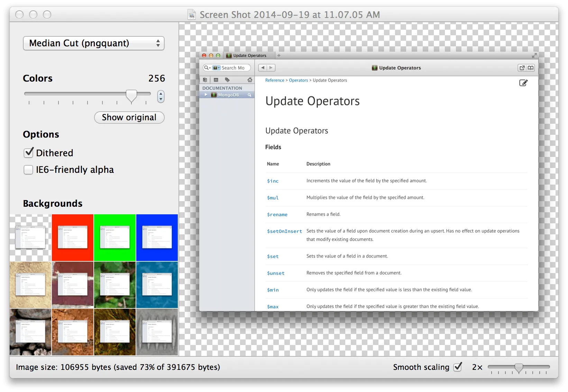This screenshot has height=392, width=568.
Task: Uncheck the Dithered option
Action: coord(29,153)
